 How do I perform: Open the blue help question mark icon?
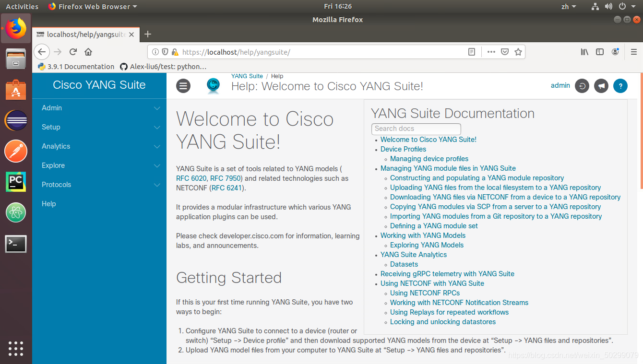coord(620,86)
